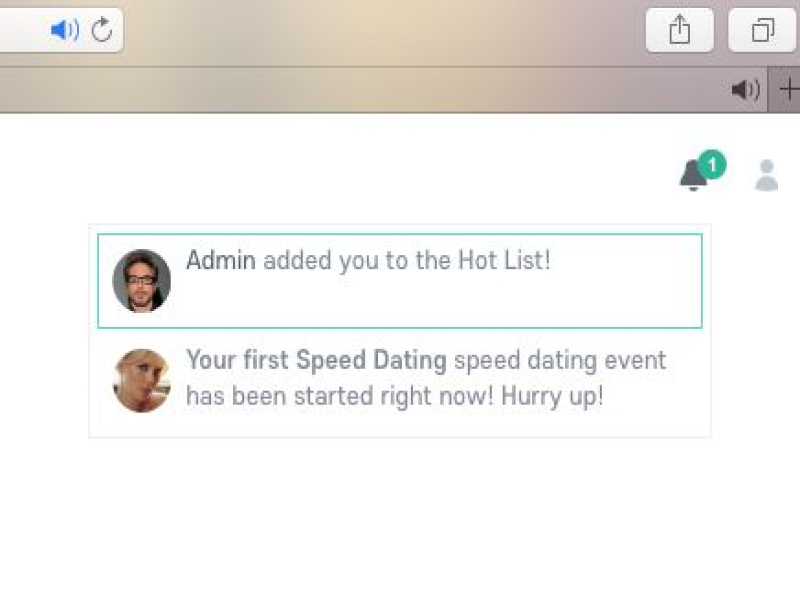
Task: Toggle the notifications bell dropdown
Action: pyautogui.click(x=692, y=176)
